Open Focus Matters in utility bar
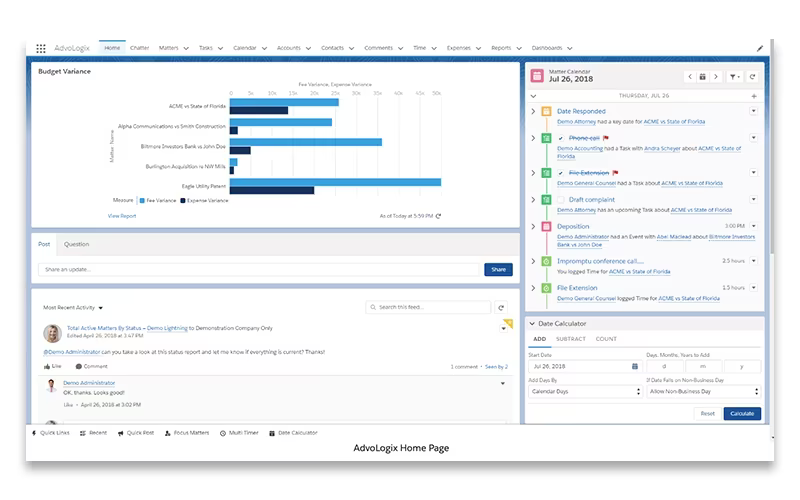Image resolution: width=800 pixels, height=500 pixels. click(187, 433)
